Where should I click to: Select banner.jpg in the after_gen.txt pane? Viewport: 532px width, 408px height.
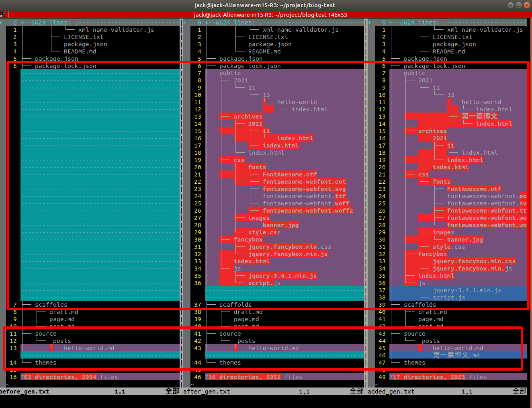click(280, 225)
